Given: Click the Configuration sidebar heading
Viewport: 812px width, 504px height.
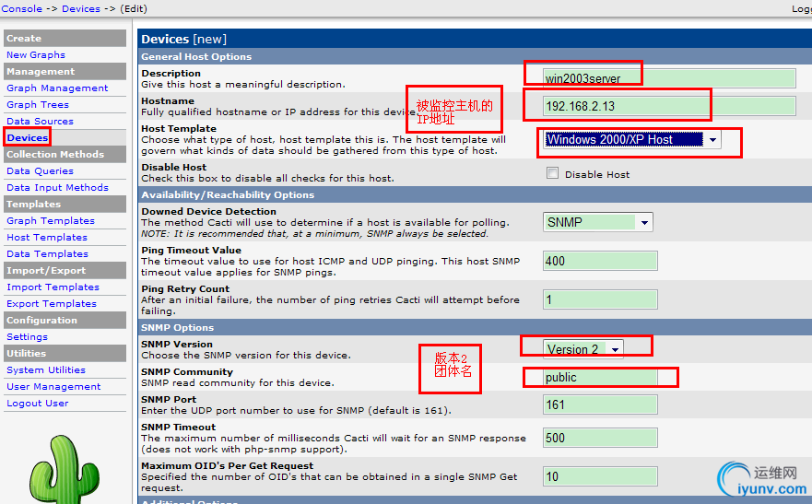Looking at the screenshot, I should click(65, 320).
